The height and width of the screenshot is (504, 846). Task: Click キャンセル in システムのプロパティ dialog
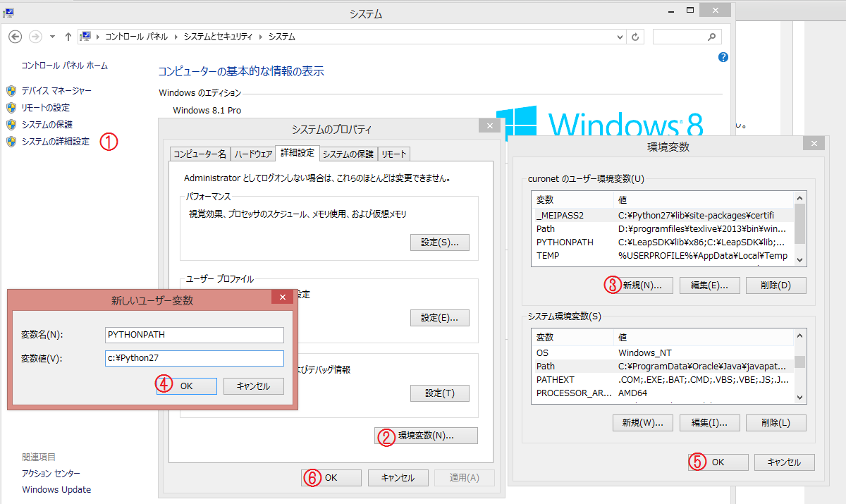click(x=398, y=478)
